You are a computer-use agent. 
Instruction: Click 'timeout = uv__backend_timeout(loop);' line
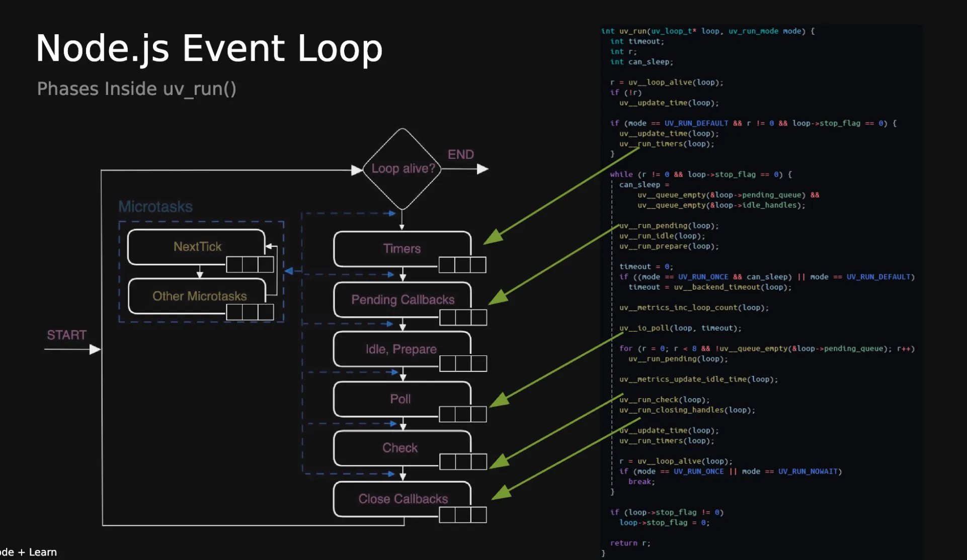pyautogui.click(x=710, y=288)
